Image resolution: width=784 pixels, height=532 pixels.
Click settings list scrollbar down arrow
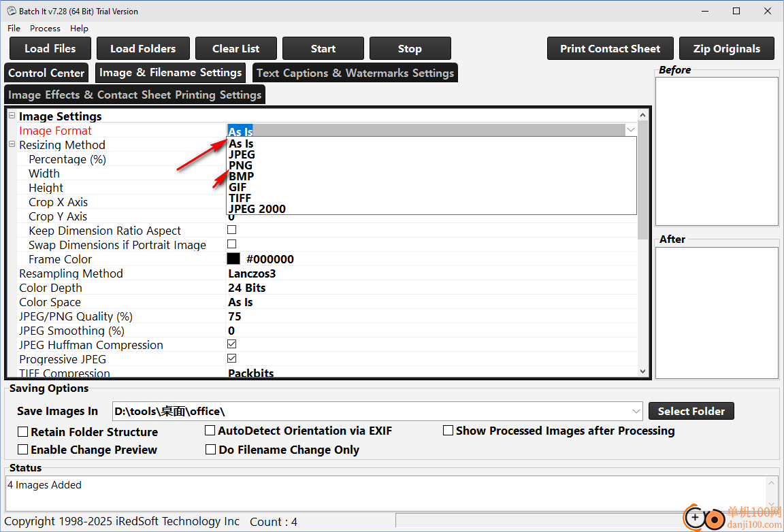tap(643, 371)
